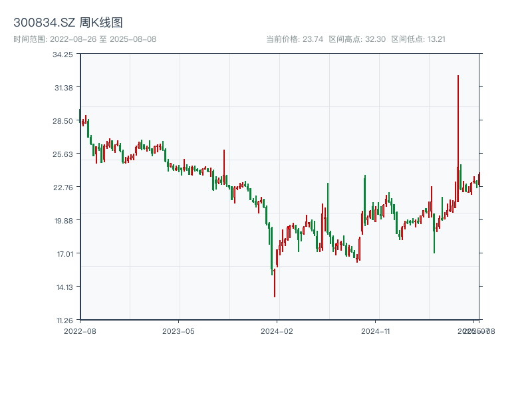Click the 2023-05 x-axis date label
The image size is (532, 399).
(178, 331)
